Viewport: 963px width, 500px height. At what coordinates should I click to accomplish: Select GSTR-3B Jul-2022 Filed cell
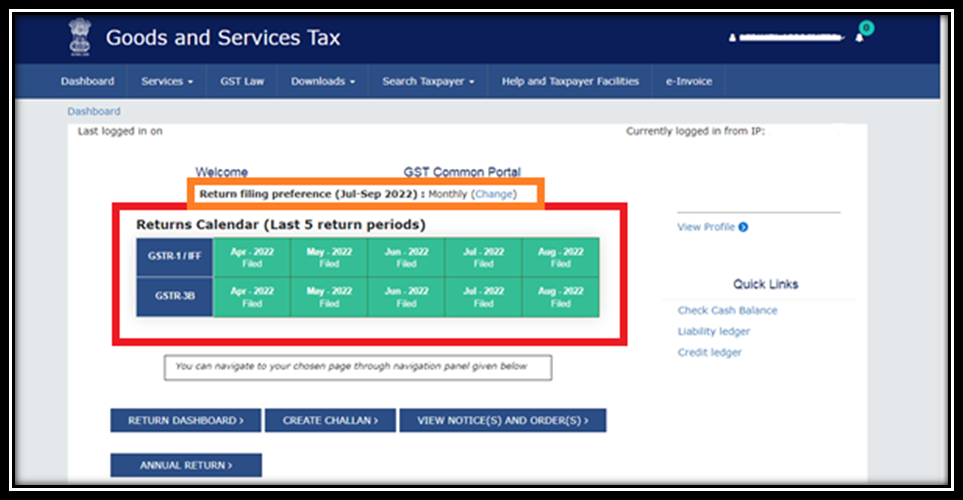pyautogui.click(x=483, y=297)
